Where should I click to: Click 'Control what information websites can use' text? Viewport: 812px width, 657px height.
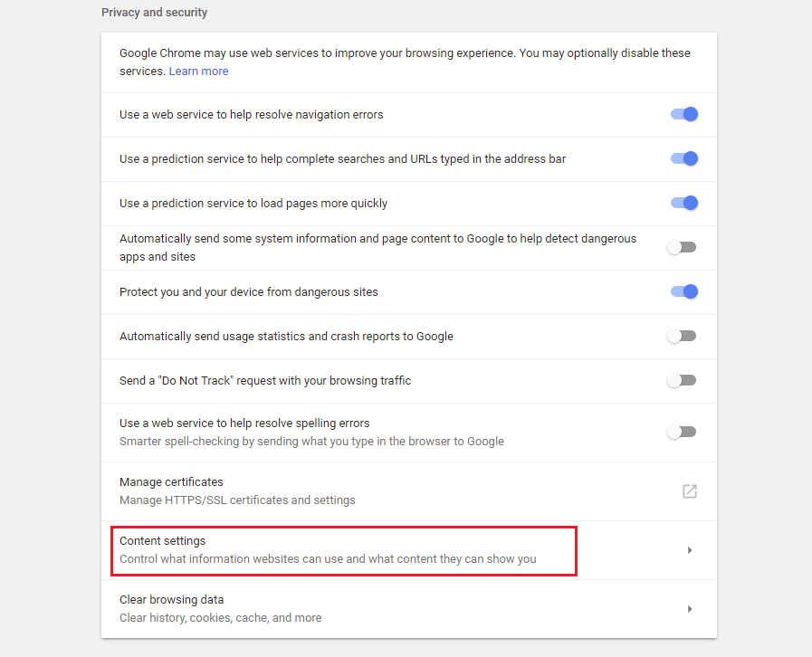pos(328,559)
